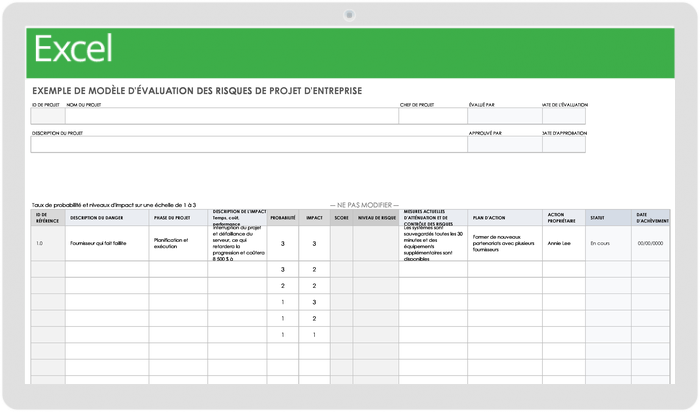Click Impact value 3 in the Annie Lee row
Image resolution: width=700 pixels, height=412 pixels.
314,243
